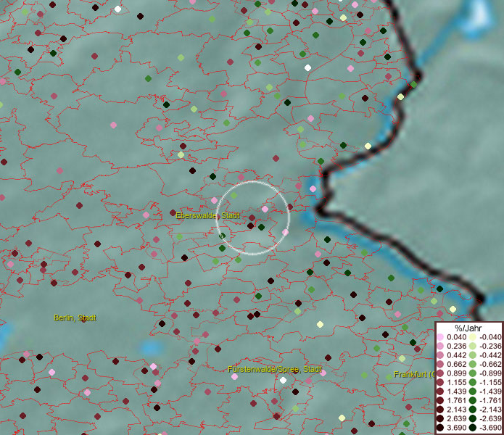
Task: Pick the -0.040 pale yellow legend swatch
Action: click(472, 337)
